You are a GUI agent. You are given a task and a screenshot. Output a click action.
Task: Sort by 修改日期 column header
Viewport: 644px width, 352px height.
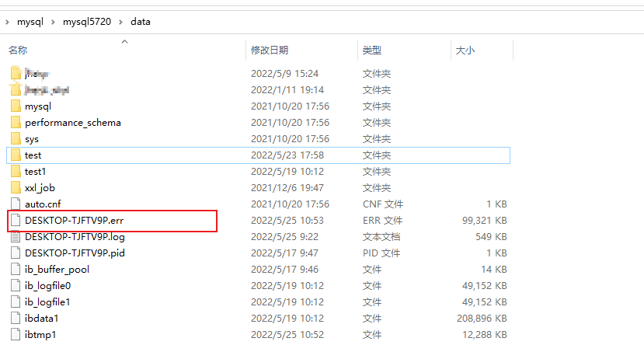[270, 51]
